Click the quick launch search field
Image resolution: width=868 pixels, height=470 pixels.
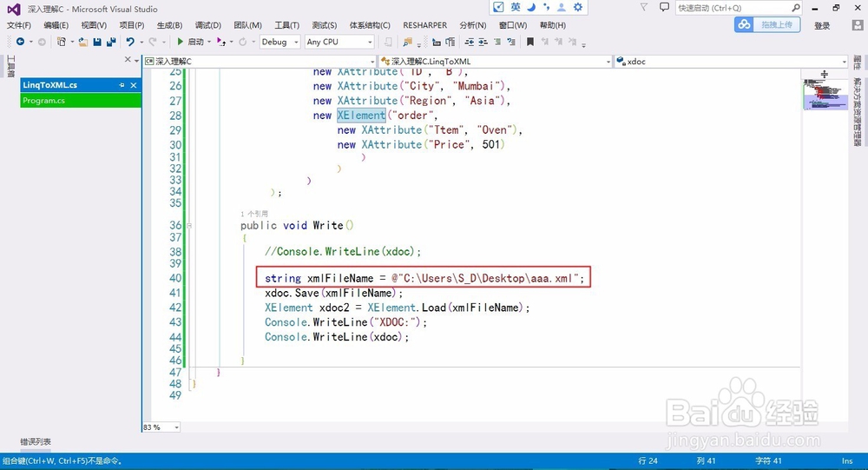click(x=733, y=8)
